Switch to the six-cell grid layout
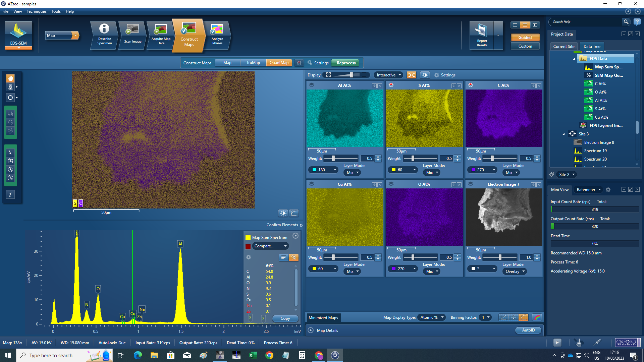Screen dimensions: 644x362 click(535, 25)
